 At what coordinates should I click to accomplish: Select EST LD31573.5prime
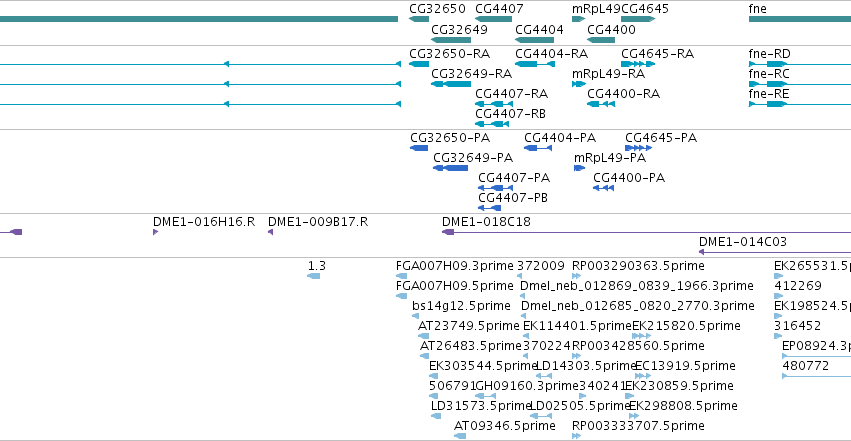click(436, 417)
